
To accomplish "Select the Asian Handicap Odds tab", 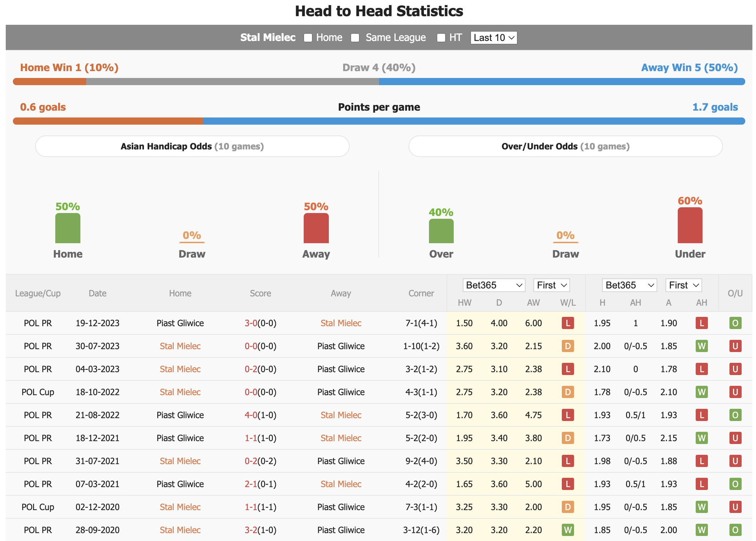I will click(x=192, y=146).
